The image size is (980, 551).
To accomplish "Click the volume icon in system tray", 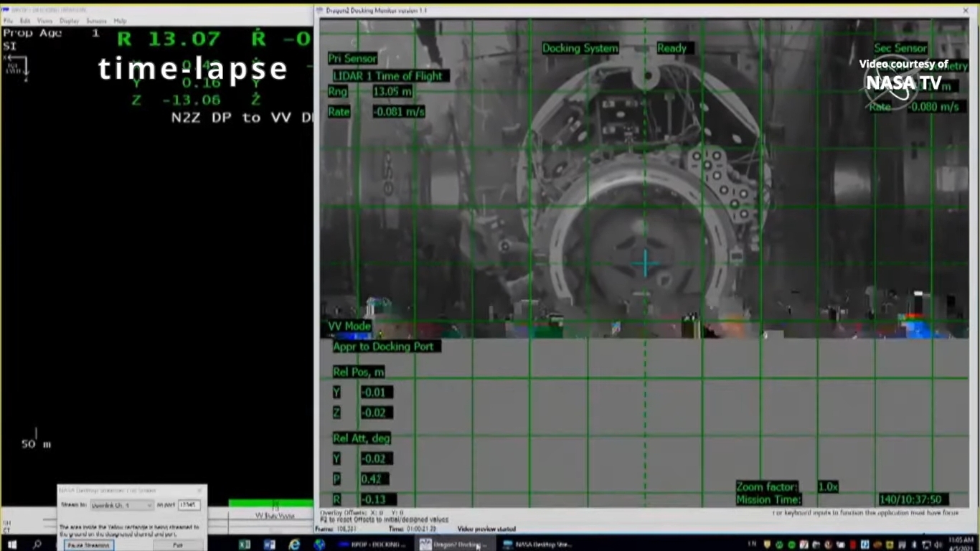I will (x=937, y=545).
